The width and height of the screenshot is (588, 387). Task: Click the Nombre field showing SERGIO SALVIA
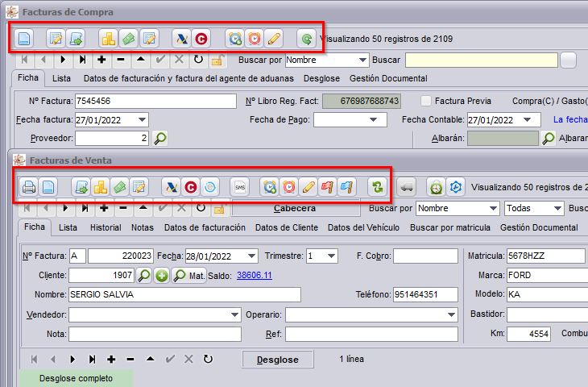point(184,294)
